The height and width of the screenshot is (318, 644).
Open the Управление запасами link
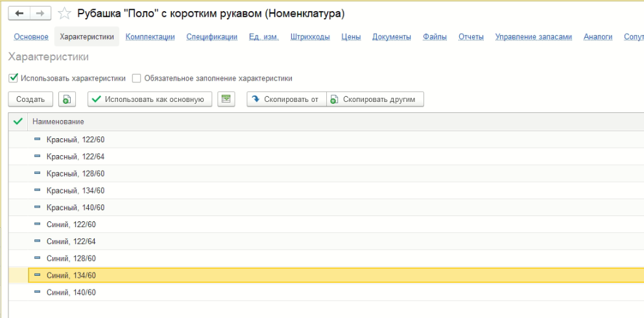[534, 37]
